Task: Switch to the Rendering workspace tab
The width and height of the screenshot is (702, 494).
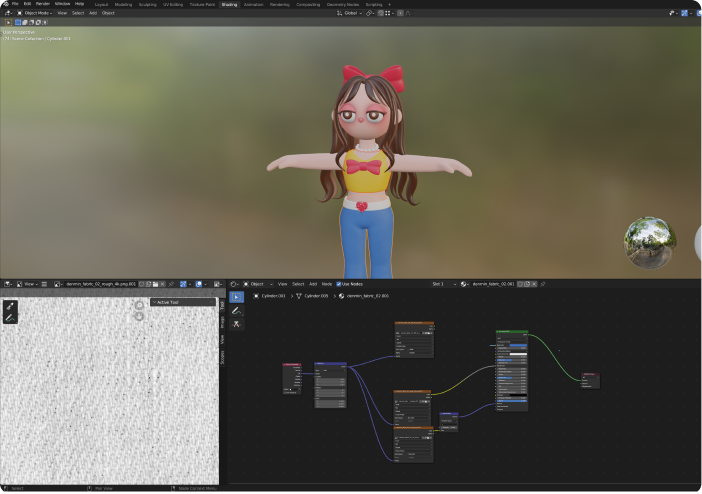Action: 280,4
